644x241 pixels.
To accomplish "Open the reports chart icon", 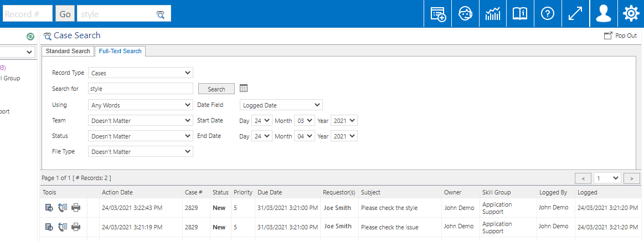I will [x=493, y=13].
